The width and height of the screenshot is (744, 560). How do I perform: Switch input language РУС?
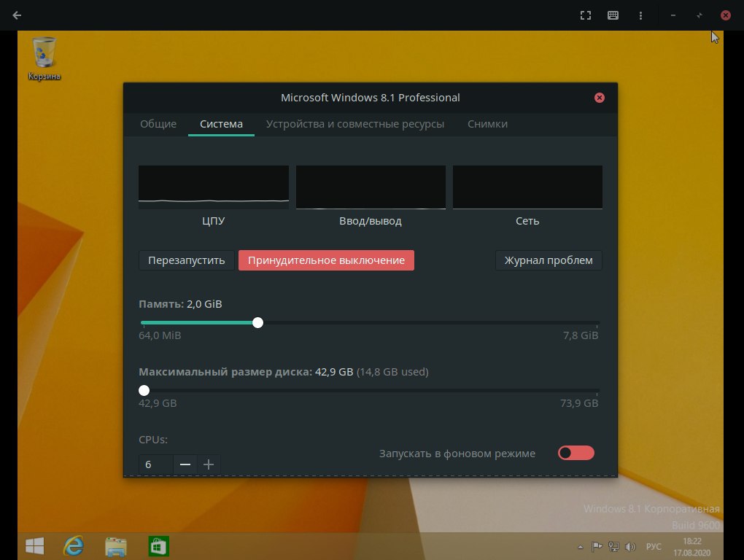pyautogui.click(x=654, y=547)
